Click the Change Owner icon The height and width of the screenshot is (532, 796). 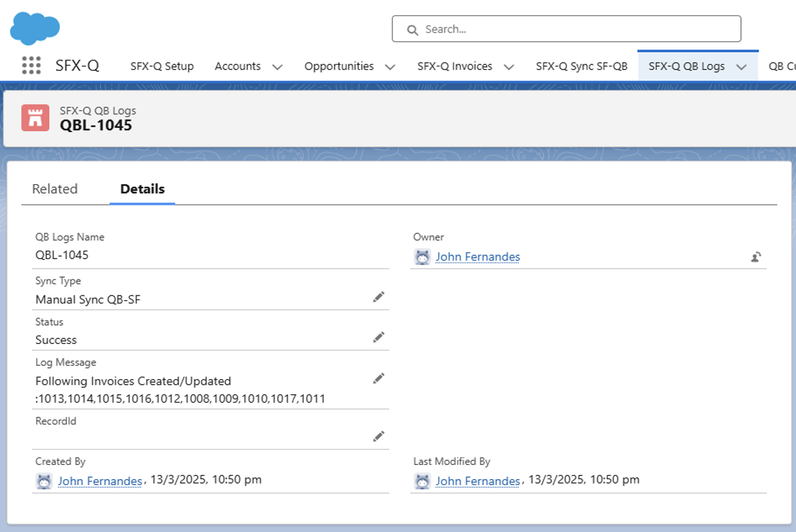(756, 257)
